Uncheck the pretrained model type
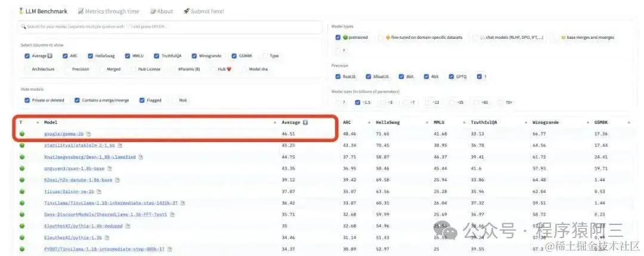The image size is (644, 256). point(338,38)
